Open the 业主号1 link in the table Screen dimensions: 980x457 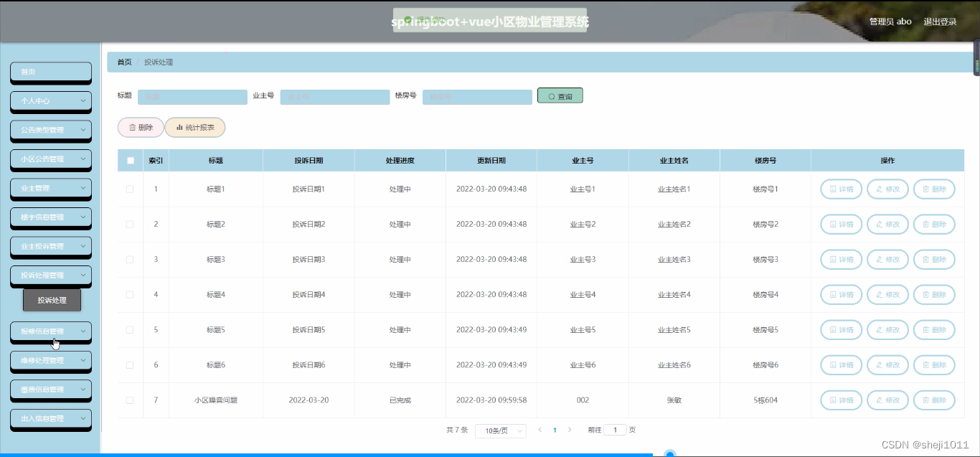point(583,189)
